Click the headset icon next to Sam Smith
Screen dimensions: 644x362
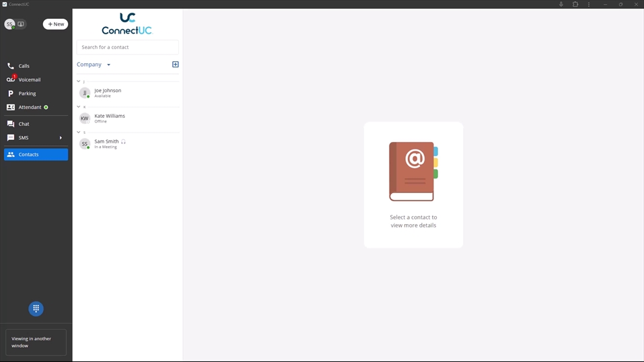[124, 142]
